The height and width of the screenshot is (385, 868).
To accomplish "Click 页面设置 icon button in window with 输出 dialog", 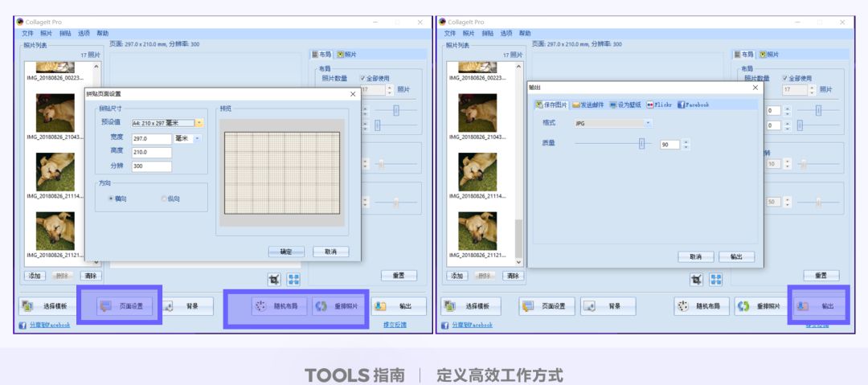I will (x=547, y=306).
